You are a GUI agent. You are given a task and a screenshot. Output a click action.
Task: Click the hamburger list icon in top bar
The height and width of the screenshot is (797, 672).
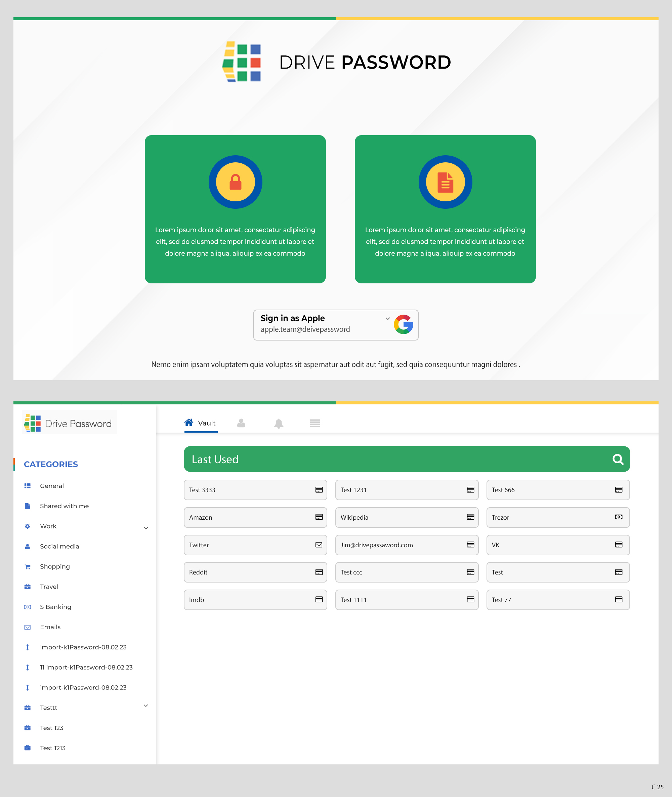pos(315,423)
